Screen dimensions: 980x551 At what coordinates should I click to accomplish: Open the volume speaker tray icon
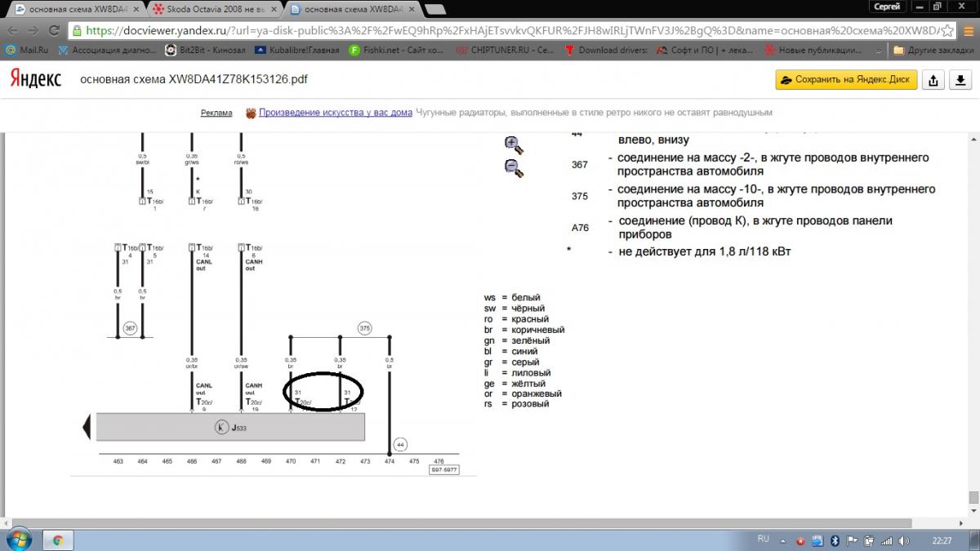903,540
